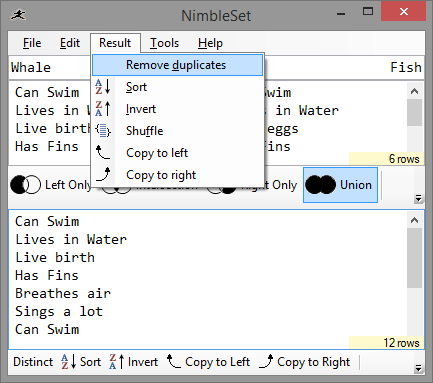Viewport: 433px width, 383px height.
Task: Click the Fish list title field
Action: [x=344, y=67]
